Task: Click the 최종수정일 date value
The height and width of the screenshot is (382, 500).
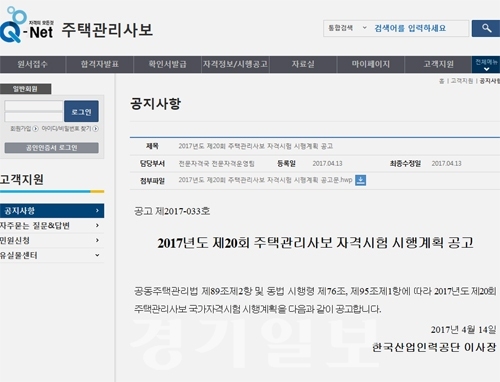Action: [447, 164]
